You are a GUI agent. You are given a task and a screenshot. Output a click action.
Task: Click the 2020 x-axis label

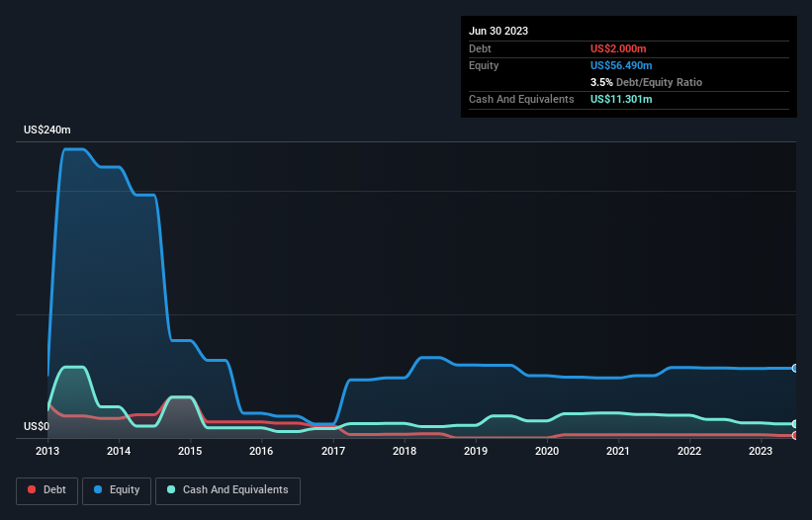(547, 451)
